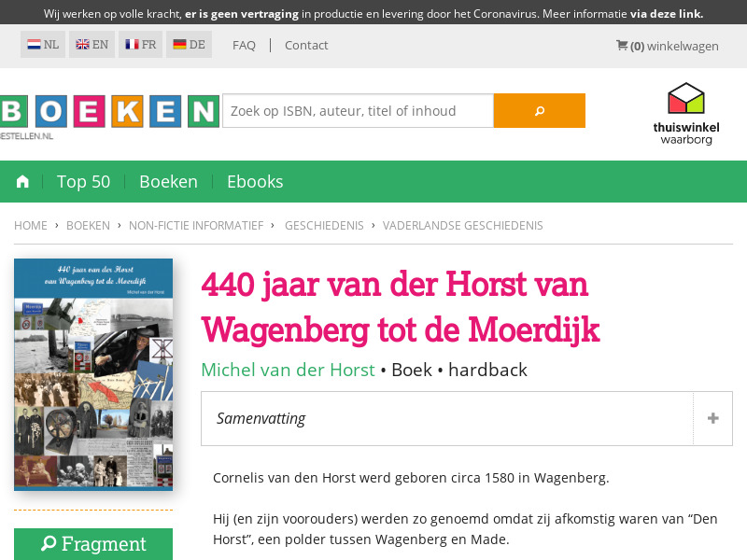Screen dimensions: 747x560
Task: Open author page Michel van der Horst
Action: [288, 370]
